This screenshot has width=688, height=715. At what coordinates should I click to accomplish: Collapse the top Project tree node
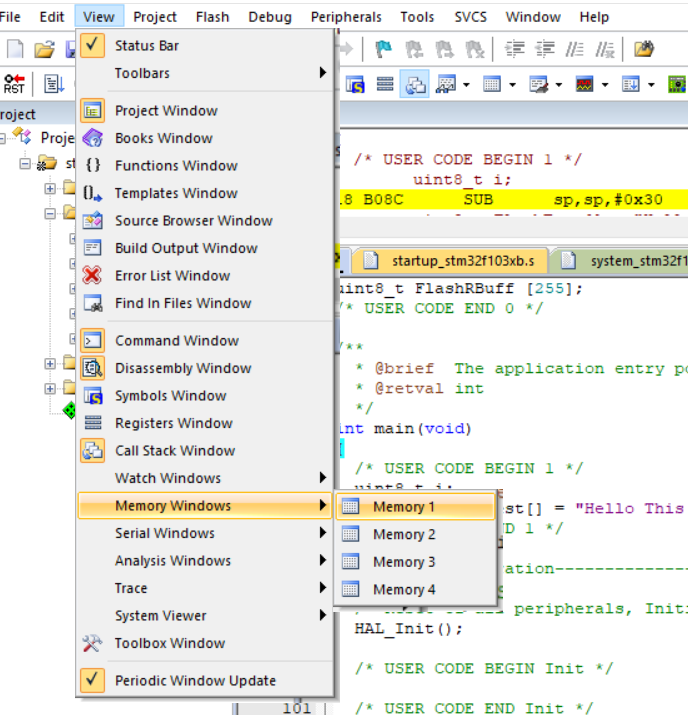[2, 138]
